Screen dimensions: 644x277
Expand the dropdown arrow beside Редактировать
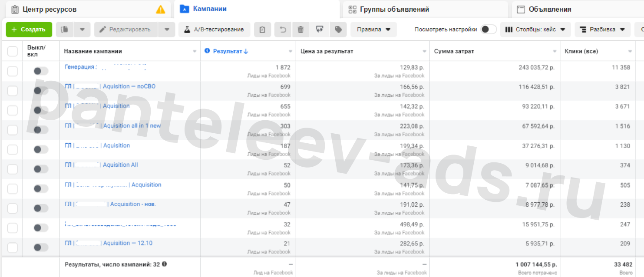click(167, 30)
